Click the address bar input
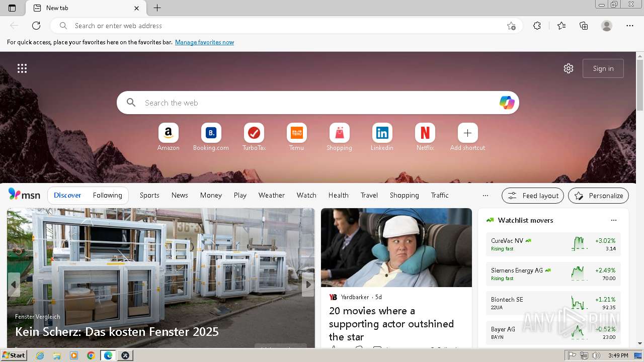644x362 pixels. [287, 26]
